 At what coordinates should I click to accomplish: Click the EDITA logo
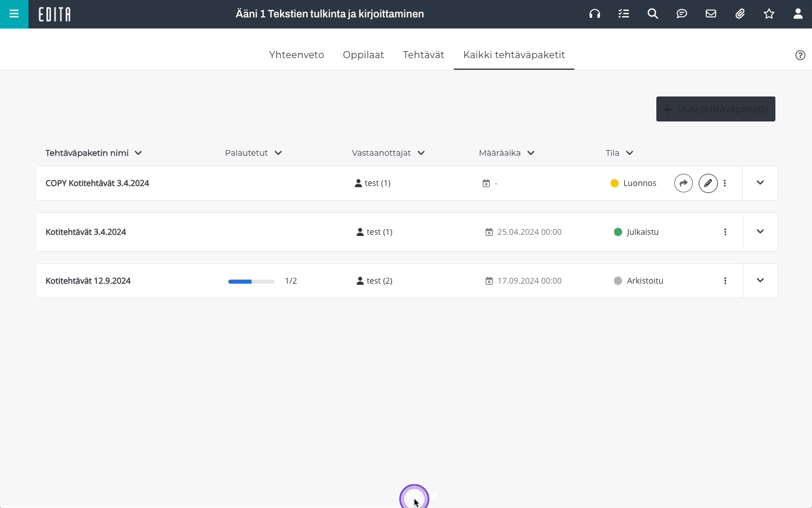coord(55,14)
